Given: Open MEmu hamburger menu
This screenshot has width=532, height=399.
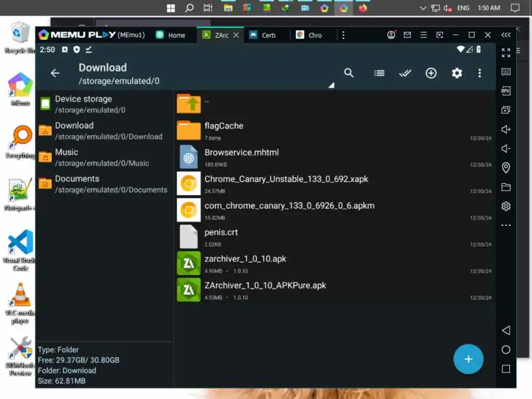Looking at the screenshot, I should 423,35.
